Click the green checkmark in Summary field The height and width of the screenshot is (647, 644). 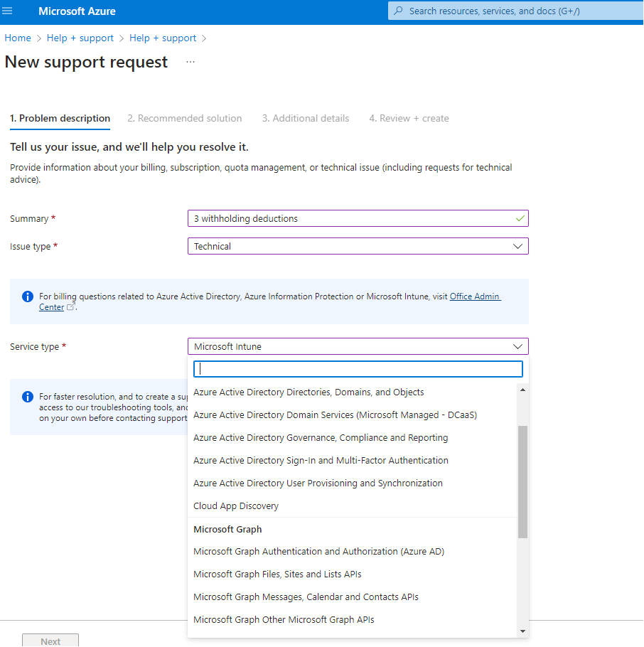click(520, 218)
